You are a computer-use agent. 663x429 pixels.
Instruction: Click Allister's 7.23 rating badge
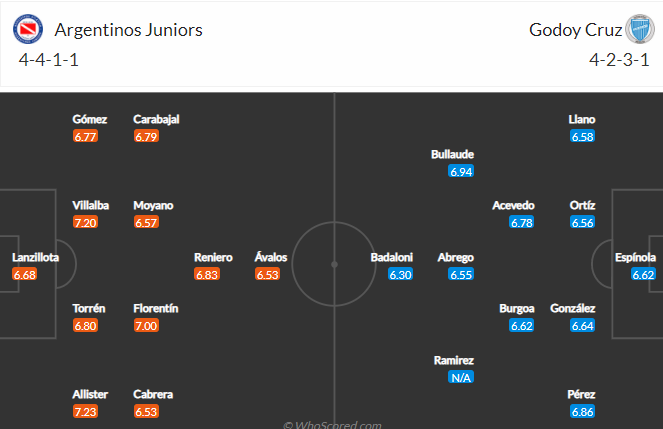point(85,411)
